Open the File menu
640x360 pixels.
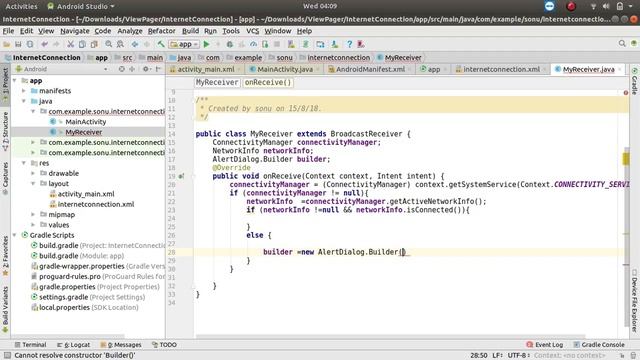point(8,31)
